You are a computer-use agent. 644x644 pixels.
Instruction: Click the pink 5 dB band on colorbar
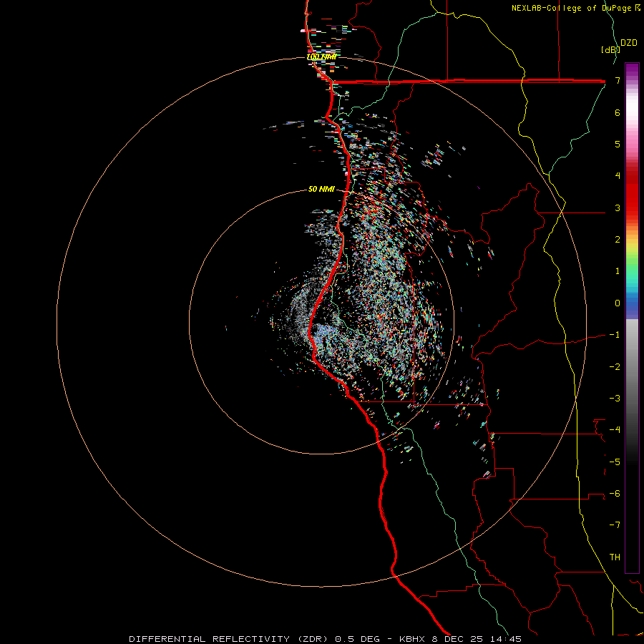(632, 144)
